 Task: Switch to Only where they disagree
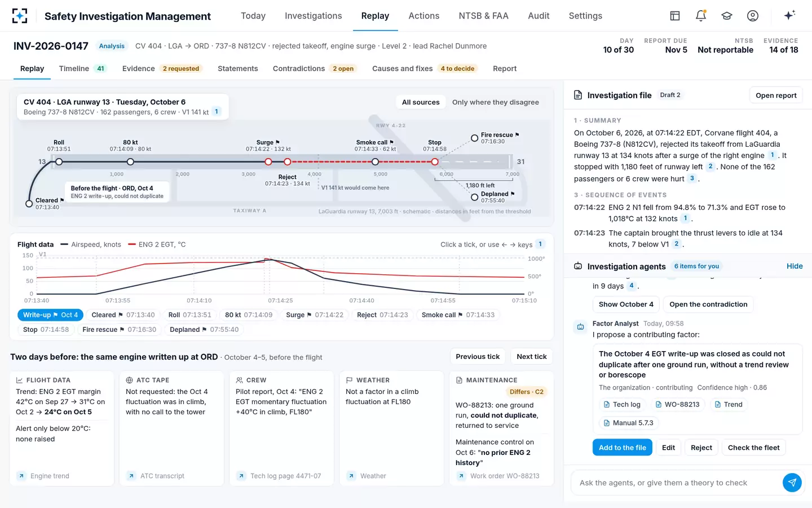pos(496,102)
